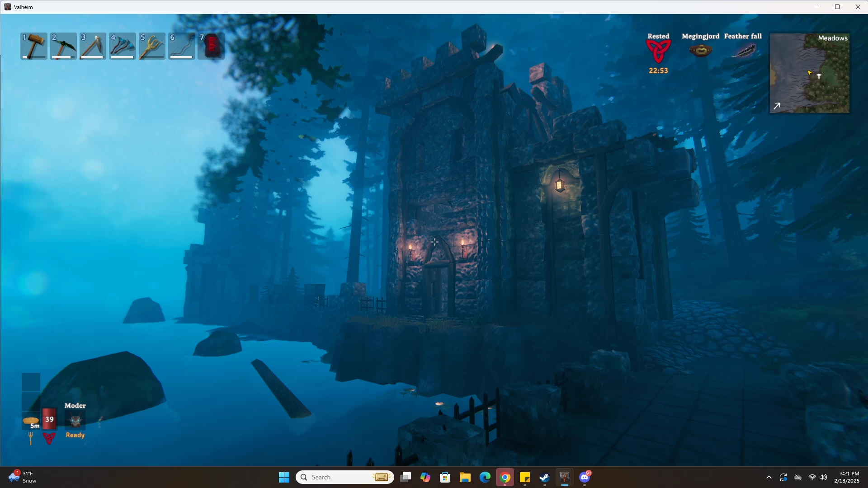868x488 pixels.
Task: Click the Meadows biome label
Action: click(x=833, y=38)
